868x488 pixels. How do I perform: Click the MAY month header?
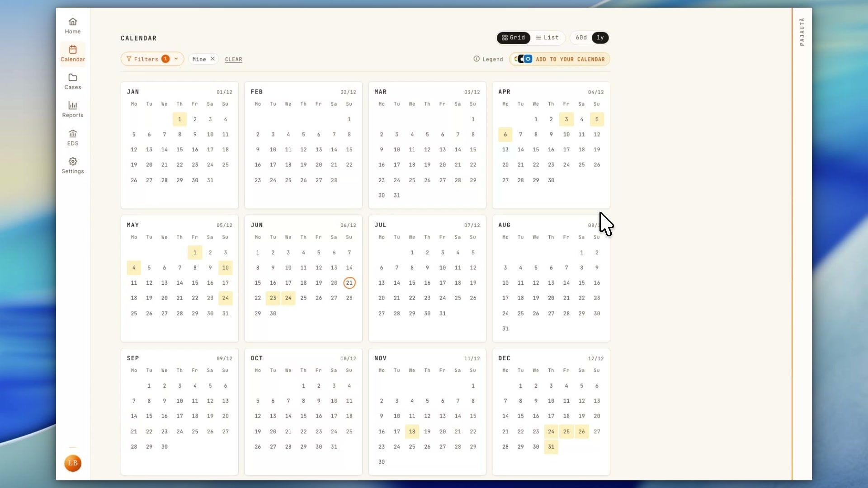point(133,225)
